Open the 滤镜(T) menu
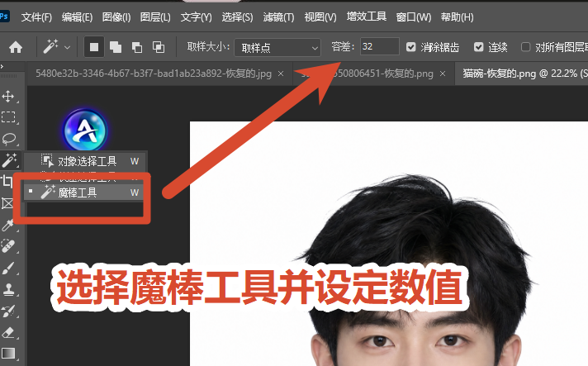Viewport: 588px width, 366px height. 278,17
